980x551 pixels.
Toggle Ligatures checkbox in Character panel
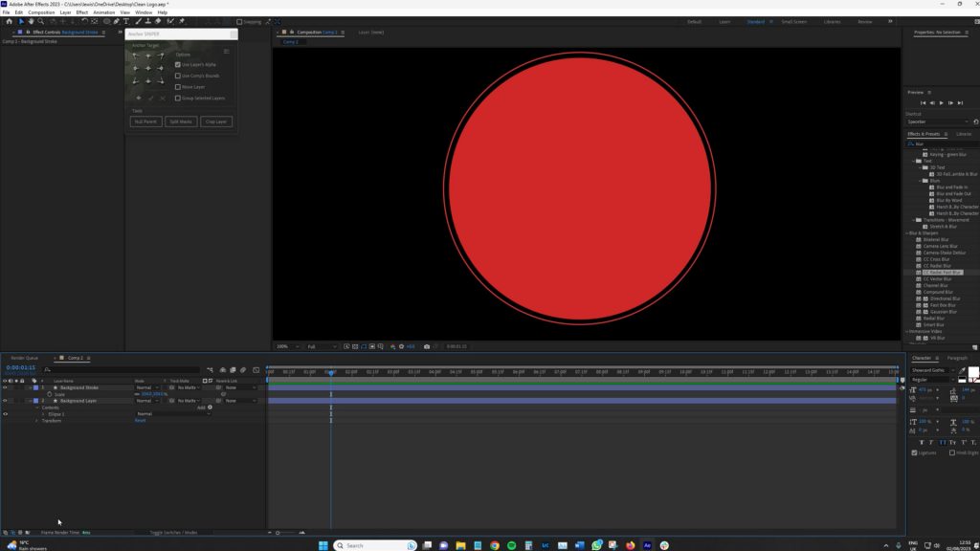tap(914, 452)
